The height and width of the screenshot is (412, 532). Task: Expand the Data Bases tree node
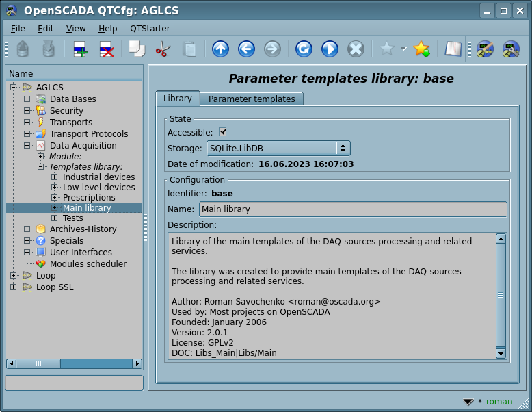coord(27,99)
